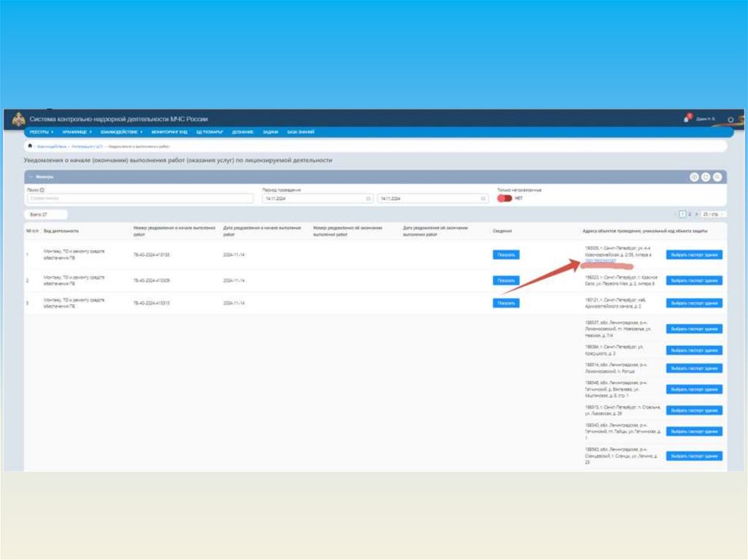Open the page size dropdown '25 / стр.'
Viewport: 748px width, 560px height.
tap(710, 214)
